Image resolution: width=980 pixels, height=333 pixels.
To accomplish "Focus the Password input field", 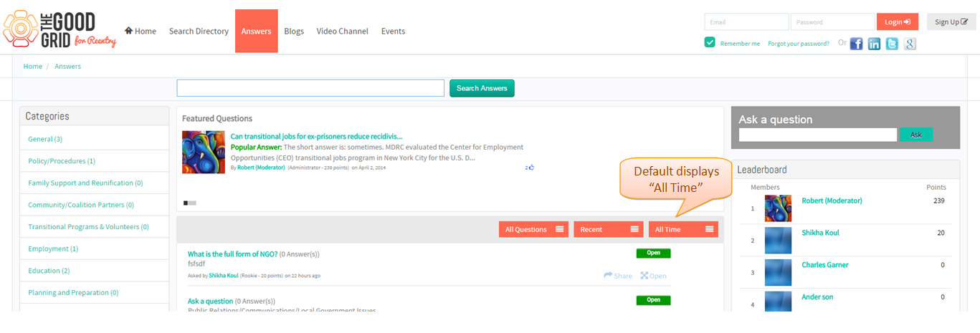I will point(833,22).
